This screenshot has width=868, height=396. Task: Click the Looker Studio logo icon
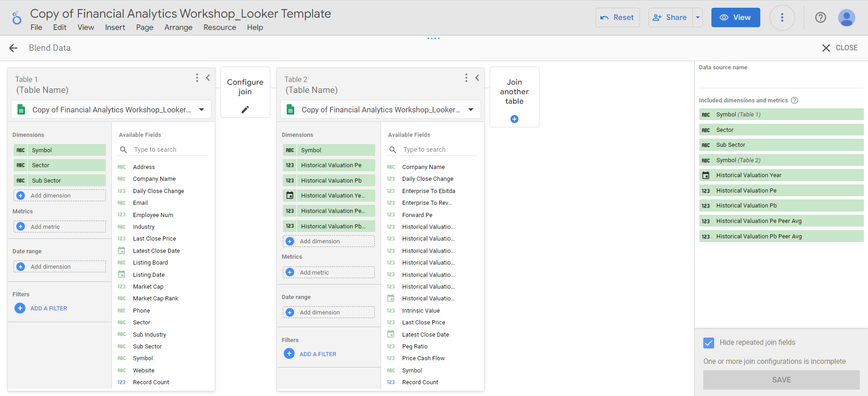[17, 18]
